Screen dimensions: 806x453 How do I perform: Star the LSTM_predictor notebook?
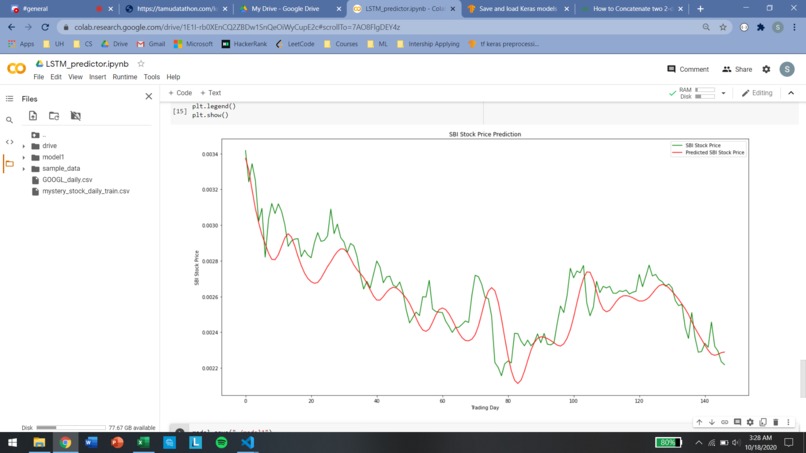click(141, 64)
